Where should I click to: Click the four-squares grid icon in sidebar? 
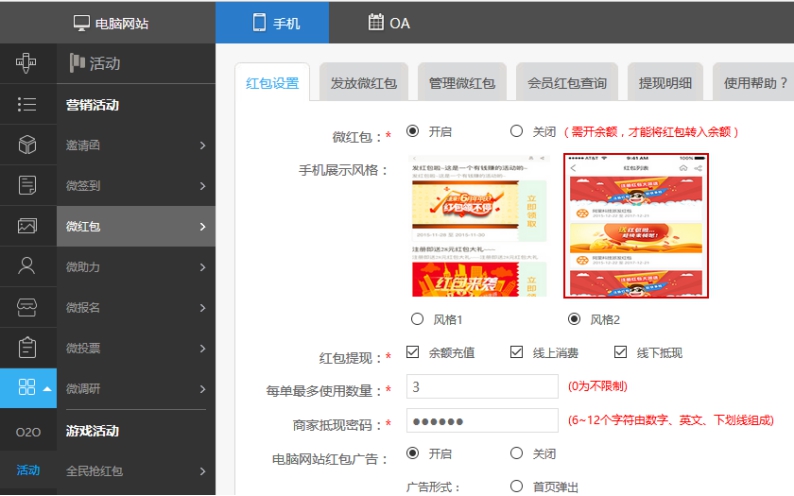pos(27,388)
